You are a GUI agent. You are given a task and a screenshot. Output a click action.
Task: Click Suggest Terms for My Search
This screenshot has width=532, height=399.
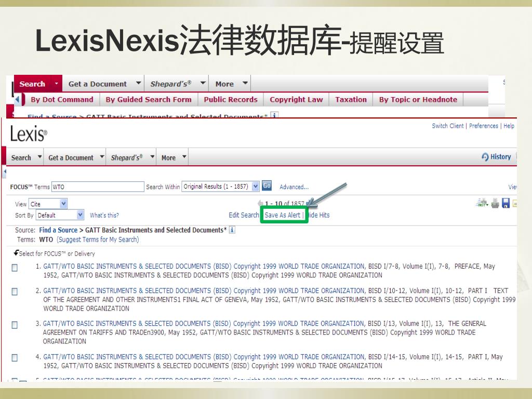[x=98, y=240]
